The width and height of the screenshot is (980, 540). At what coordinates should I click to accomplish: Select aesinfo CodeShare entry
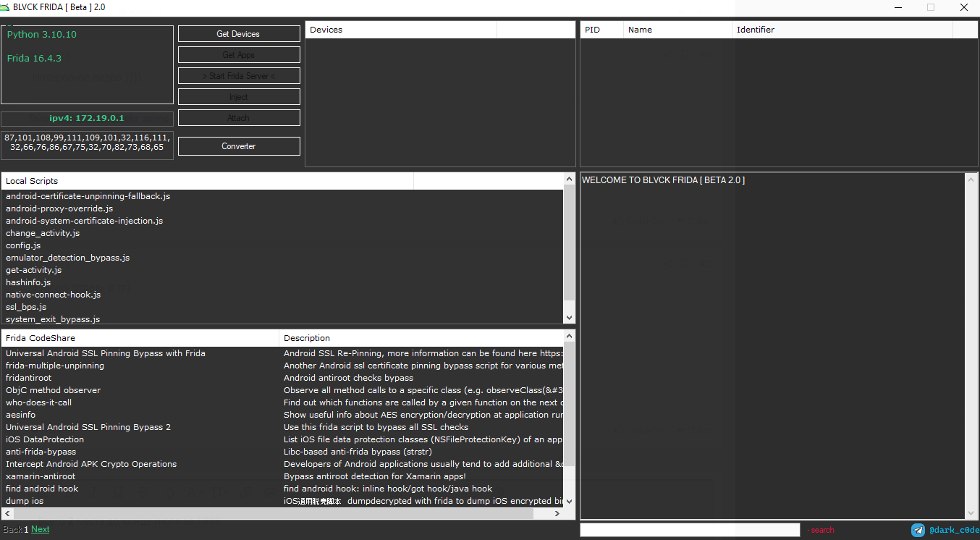[x=20, y=415]
